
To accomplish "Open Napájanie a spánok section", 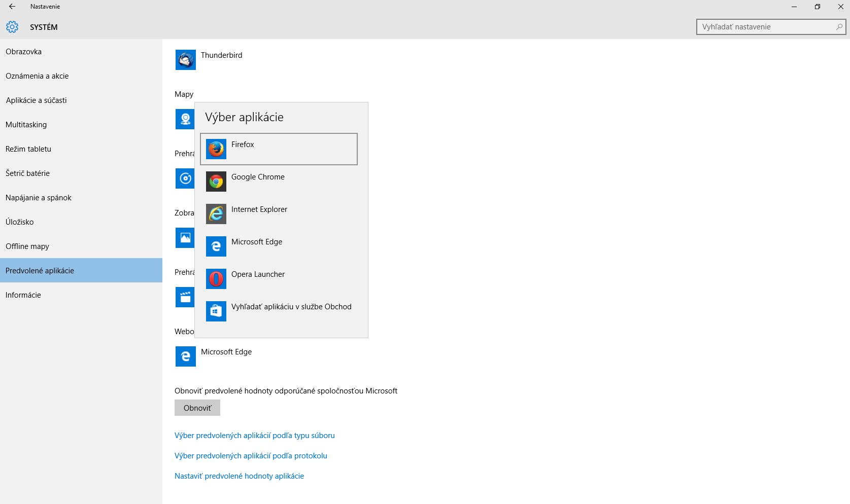I will 81,198.
